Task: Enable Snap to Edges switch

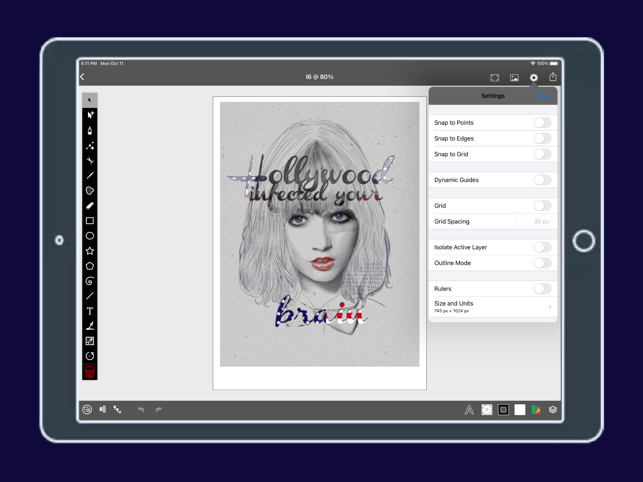Action: click(542, 138)
